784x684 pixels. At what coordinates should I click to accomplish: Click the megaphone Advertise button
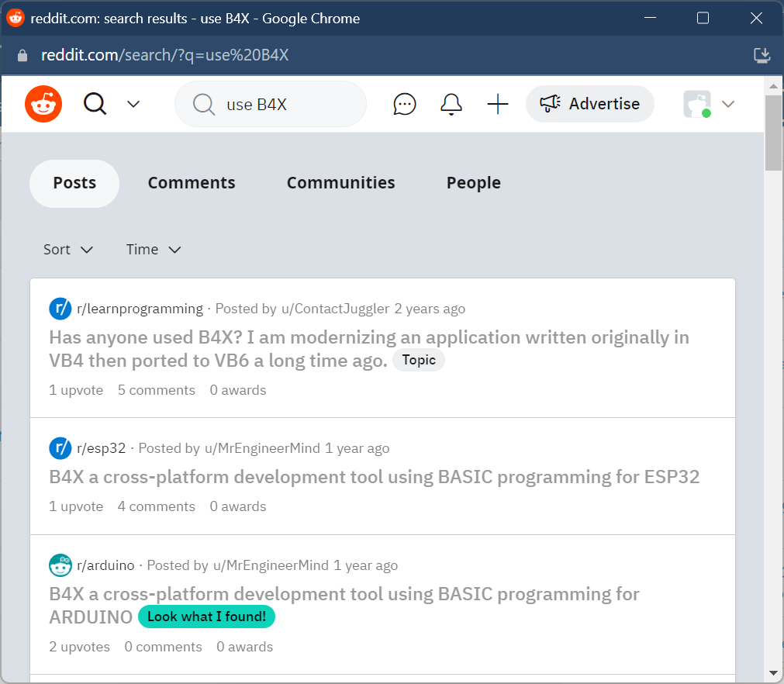[589, 104]
